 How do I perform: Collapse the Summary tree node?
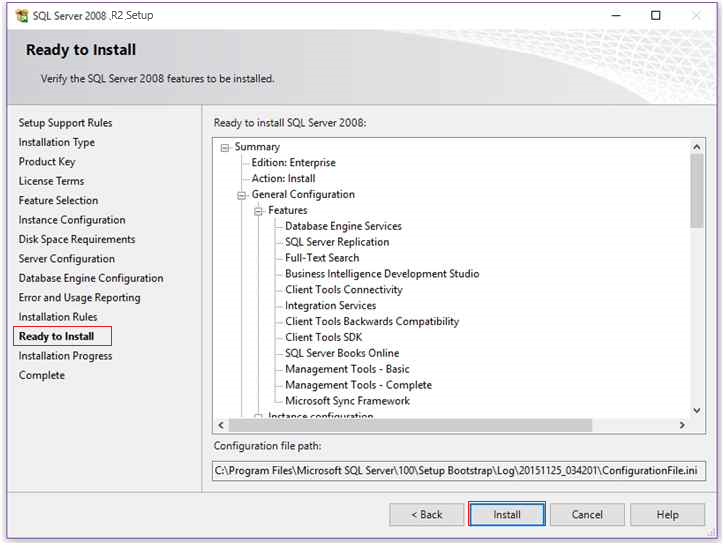[x=225, y=148]
